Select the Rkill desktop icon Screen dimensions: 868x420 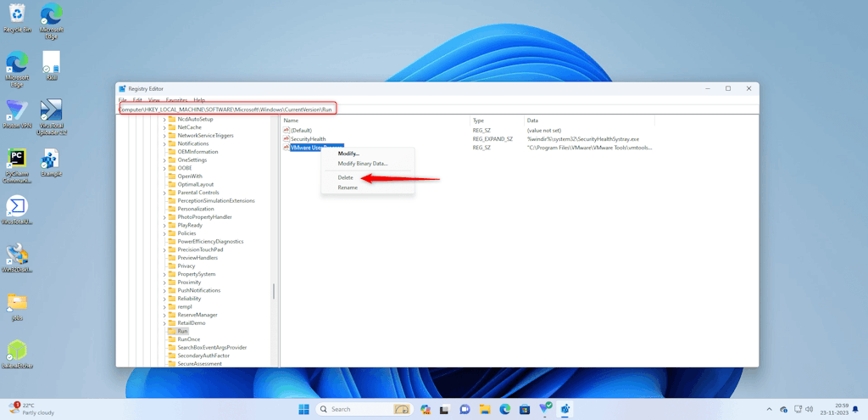coord(52,66)
